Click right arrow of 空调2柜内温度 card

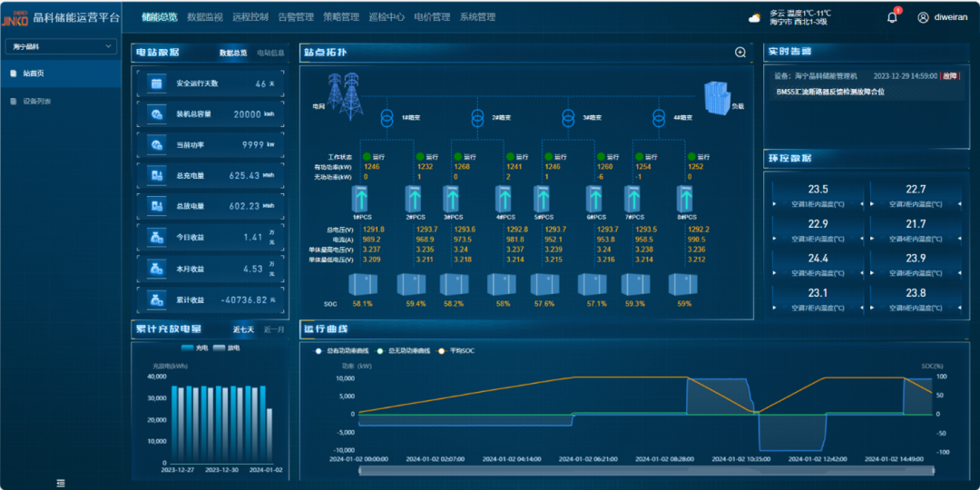click(x=958, y=204)
